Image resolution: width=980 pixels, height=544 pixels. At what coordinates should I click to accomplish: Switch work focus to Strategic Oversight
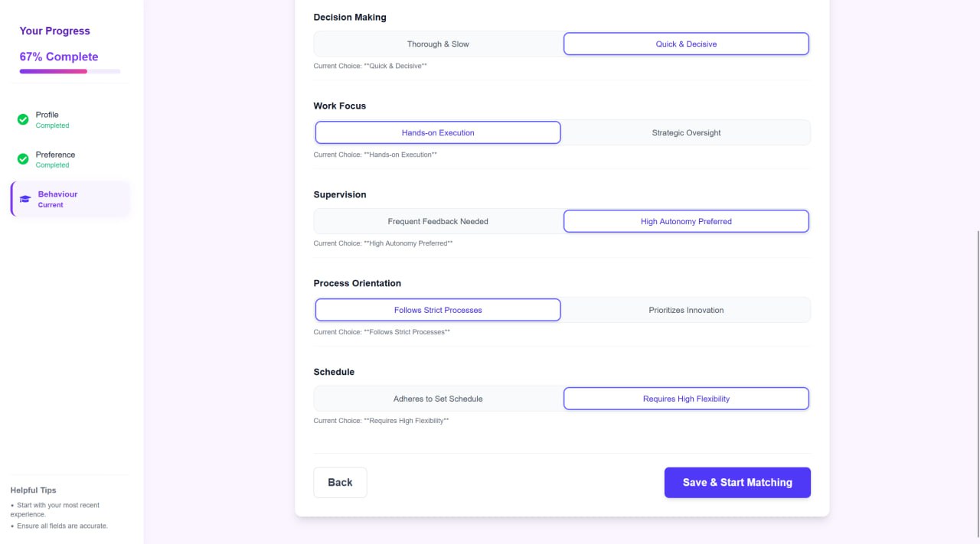(686, 132)
